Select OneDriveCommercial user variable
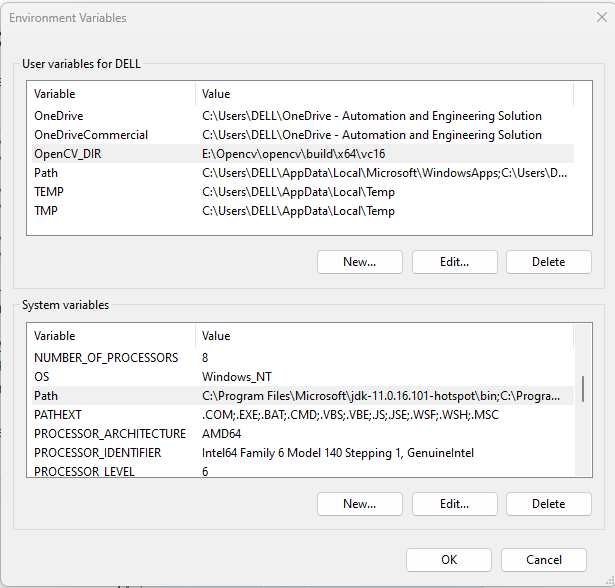The height and width of the screenshot is (588, 615). (x=90, y=135)
